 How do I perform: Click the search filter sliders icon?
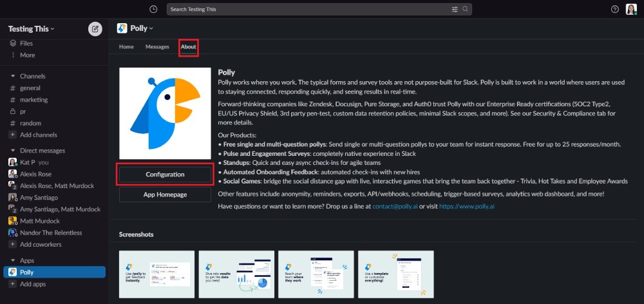click(455, 9)
